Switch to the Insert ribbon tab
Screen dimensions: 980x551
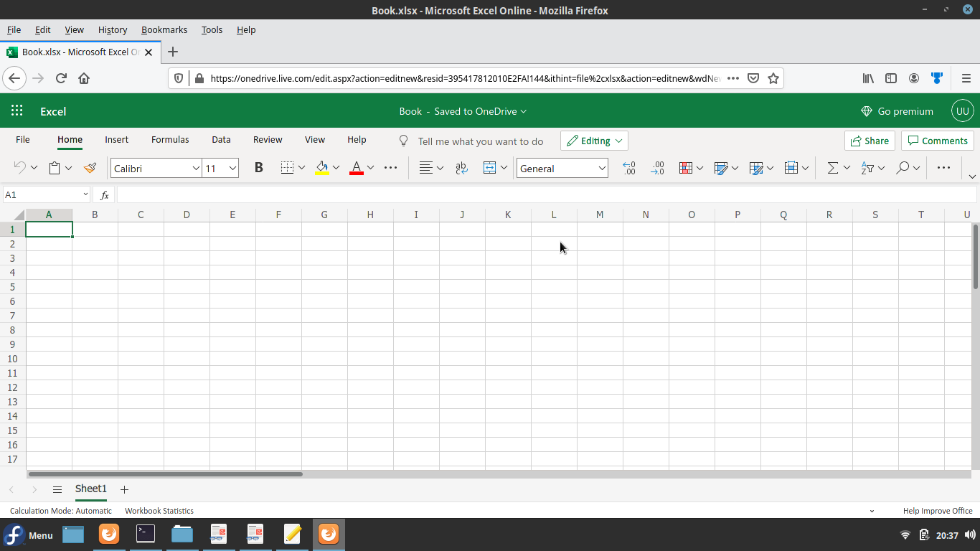[116, 140]
